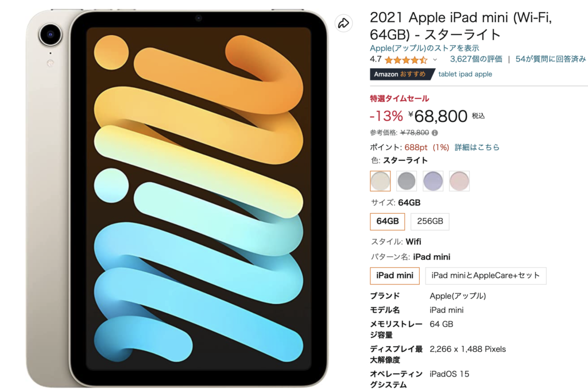Click the Amazon おすすめ badge
The height and width of the screenshot is (392, 588).
[402, 74]
